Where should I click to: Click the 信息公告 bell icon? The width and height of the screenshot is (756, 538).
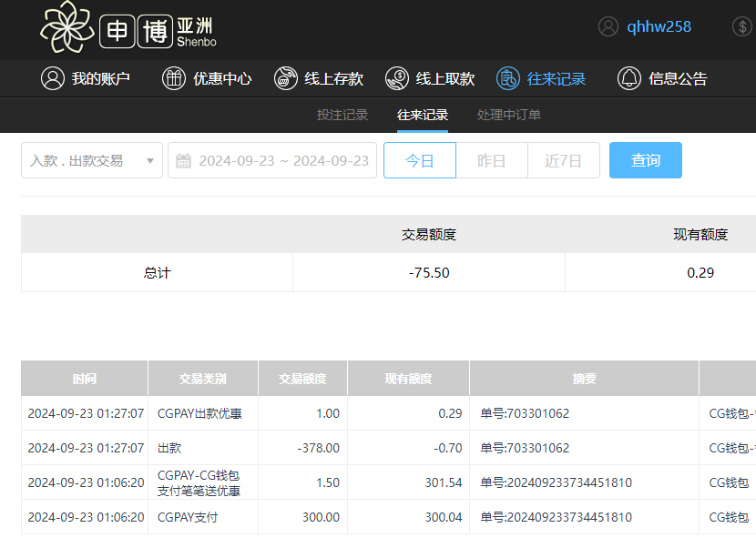click(x=628, y=78)
